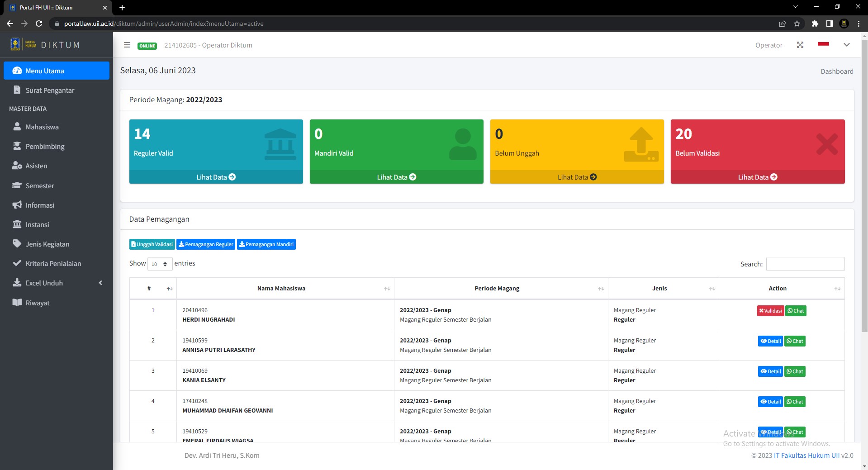Click Validasi for Herdi Nugrahadi
The width and height of the screenshot is (868, 470).
click(770, 311)
